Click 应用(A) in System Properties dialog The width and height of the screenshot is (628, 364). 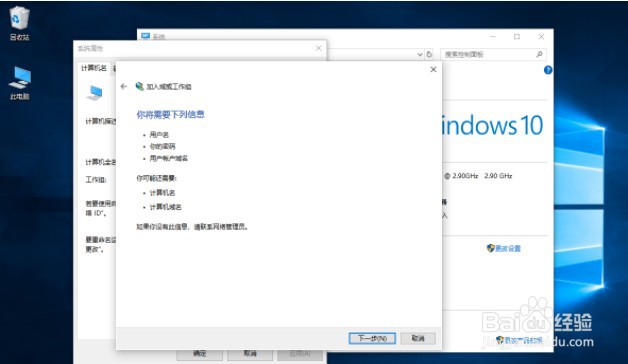[x=300, y=354]
